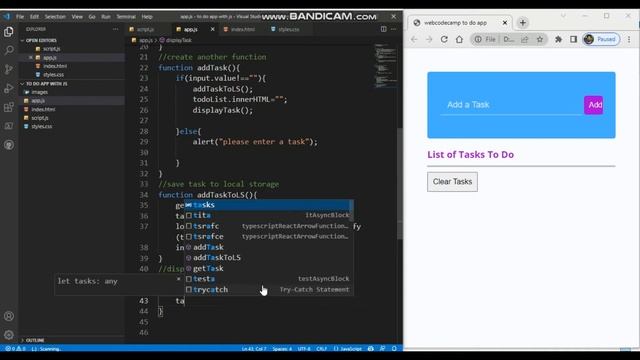Viewport: 640px width, 360px height.
Task: Open index.html in project folder tree
Action: coord(43,109)
